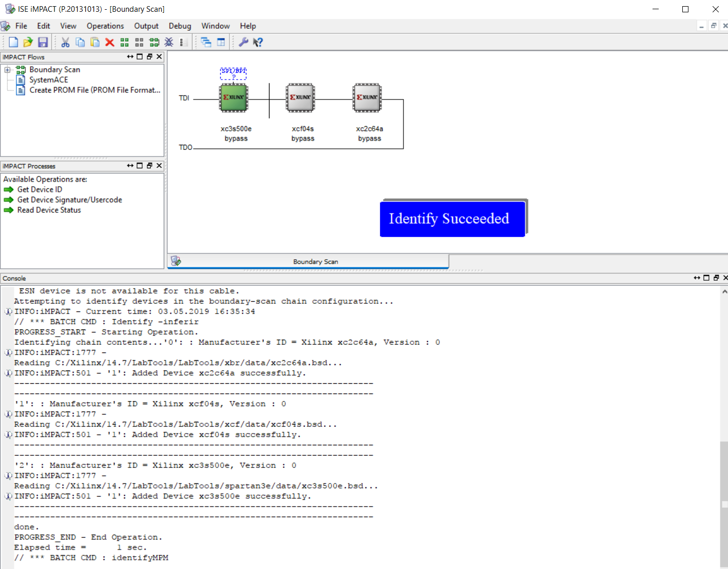Image resolution: width=728 pixels, height=569 pixels.
Task: Close the iMPACT Processes panel
Action: 159,166
